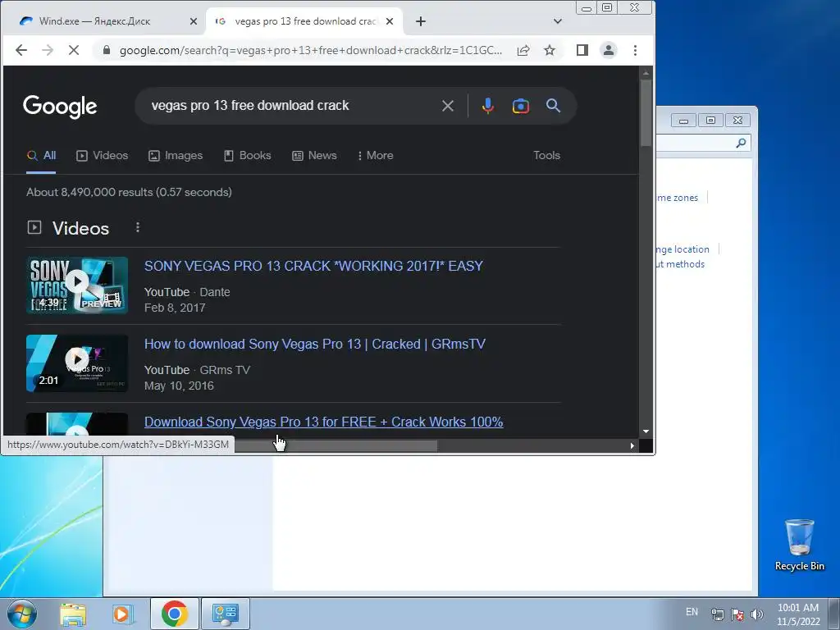Share this page using the share icon
This screenshot has width=840, height=630.
point(523,50)
